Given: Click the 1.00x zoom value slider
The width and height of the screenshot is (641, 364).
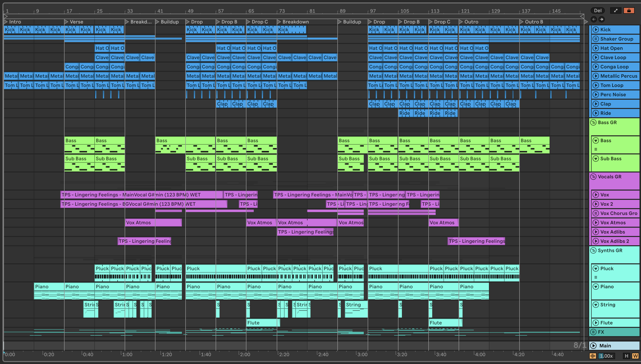Looking at the screenshot, I should (606, 356).
